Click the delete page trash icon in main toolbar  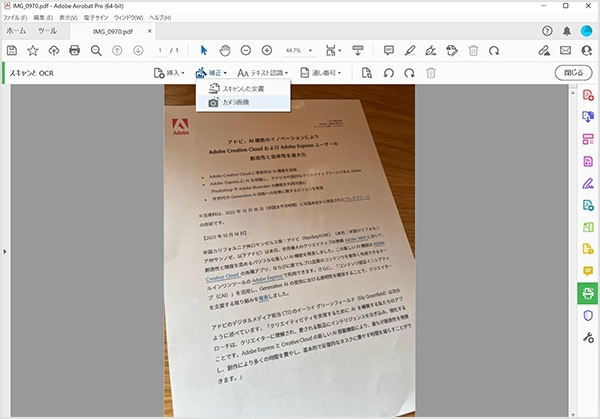point(473,50)
